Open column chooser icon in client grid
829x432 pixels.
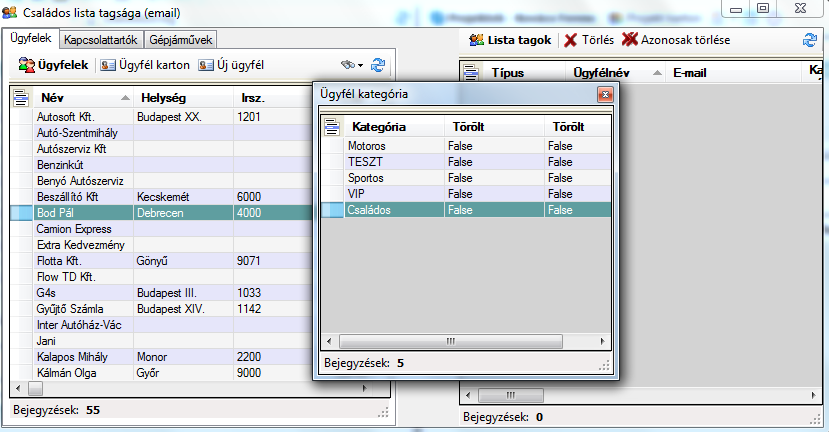tap(21, 98)
